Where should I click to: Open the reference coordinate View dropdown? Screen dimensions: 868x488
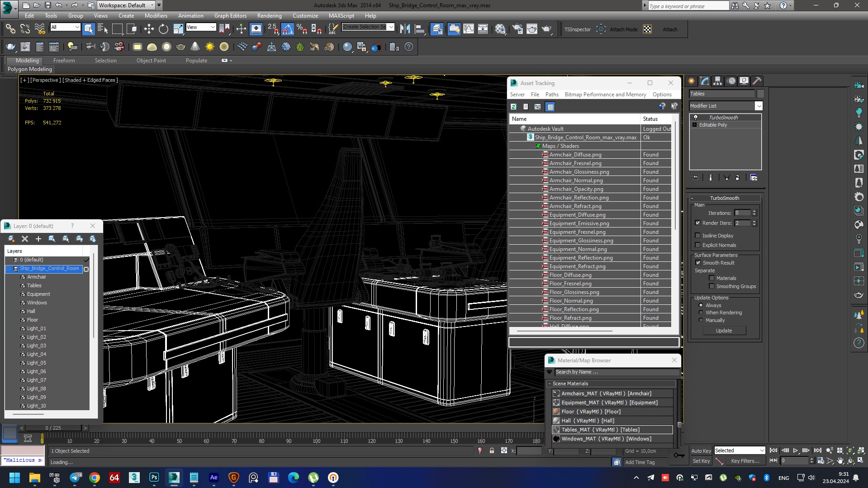(201, 27)
